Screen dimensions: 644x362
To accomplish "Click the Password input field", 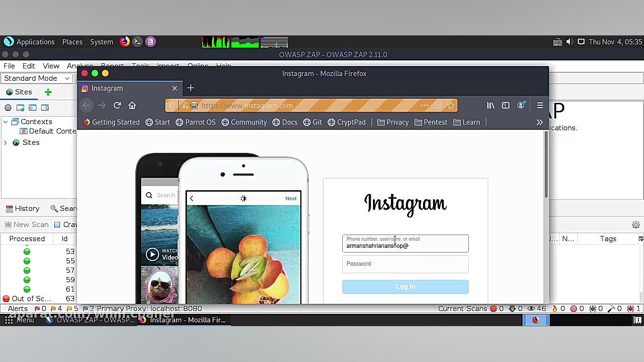I will pos(406,264).
